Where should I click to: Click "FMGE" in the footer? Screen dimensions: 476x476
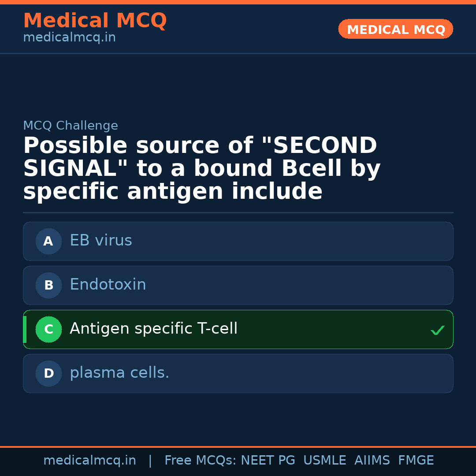tap(416, 461)
